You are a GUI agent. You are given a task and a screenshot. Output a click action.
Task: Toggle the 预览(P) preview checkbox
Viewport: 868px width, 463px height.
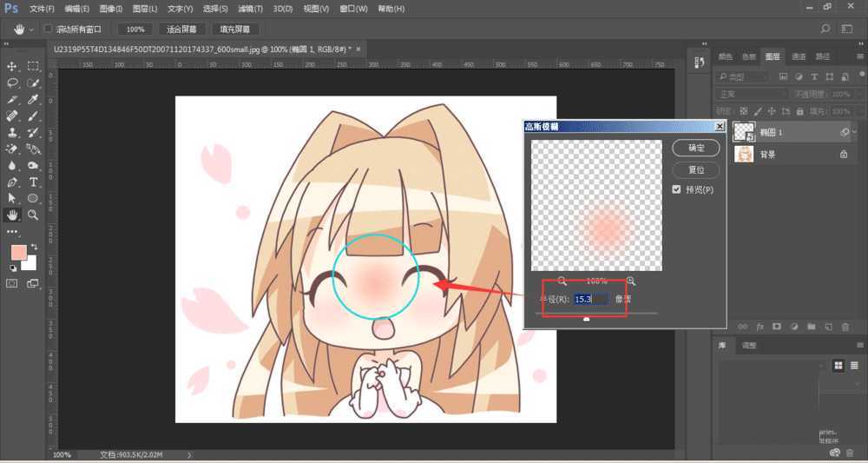click(x=677, y=189)
